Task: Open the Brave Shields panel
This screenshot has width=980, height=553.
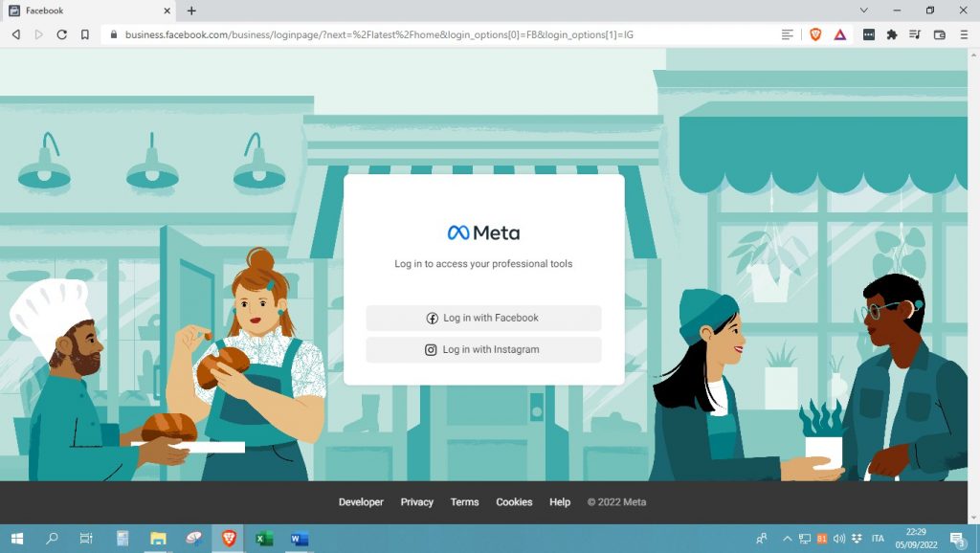Action: pos(815,34)
